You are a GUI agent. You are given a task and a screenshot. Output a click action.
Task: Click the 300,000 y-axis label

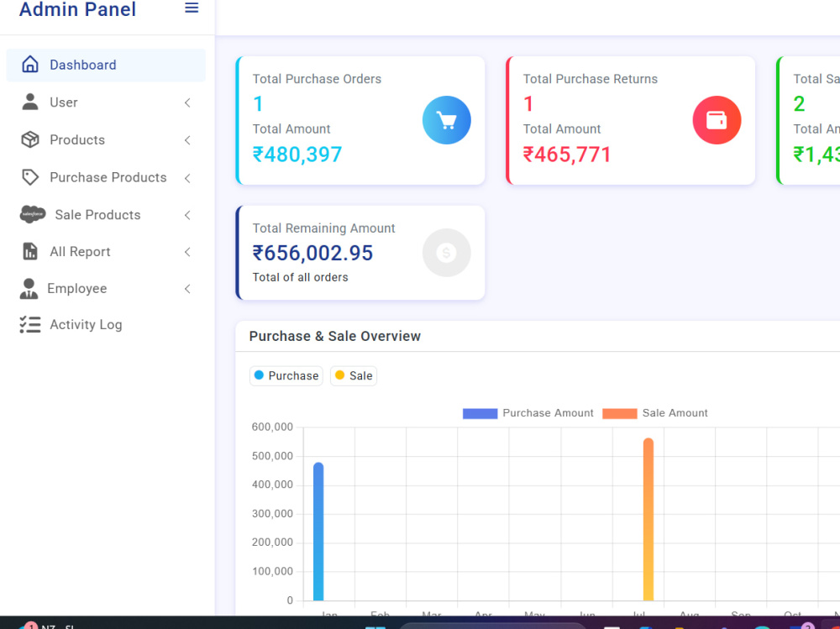[272, 514]
